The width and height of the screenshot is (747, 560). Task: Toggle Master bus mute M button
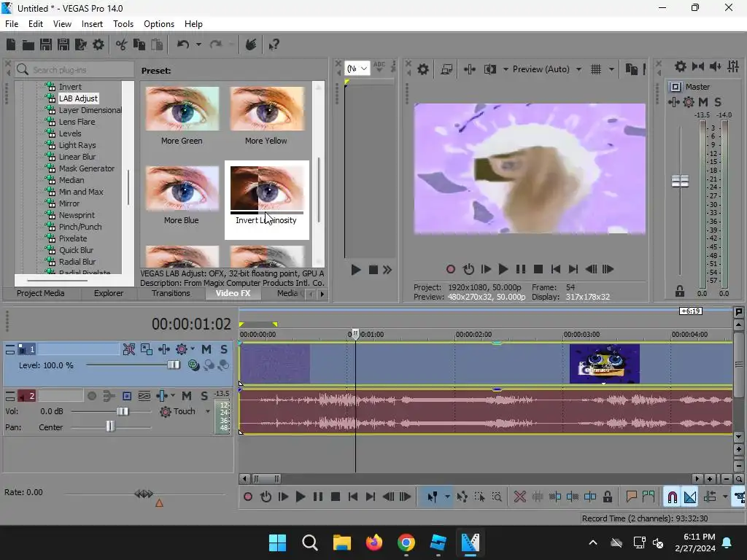pos(703,102)
